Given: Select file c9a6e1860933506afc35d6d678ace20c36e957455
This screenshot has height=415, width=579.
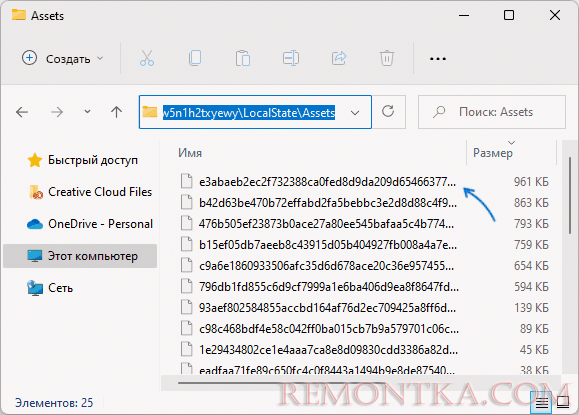Looking at the screenshot, I should 326,266.
